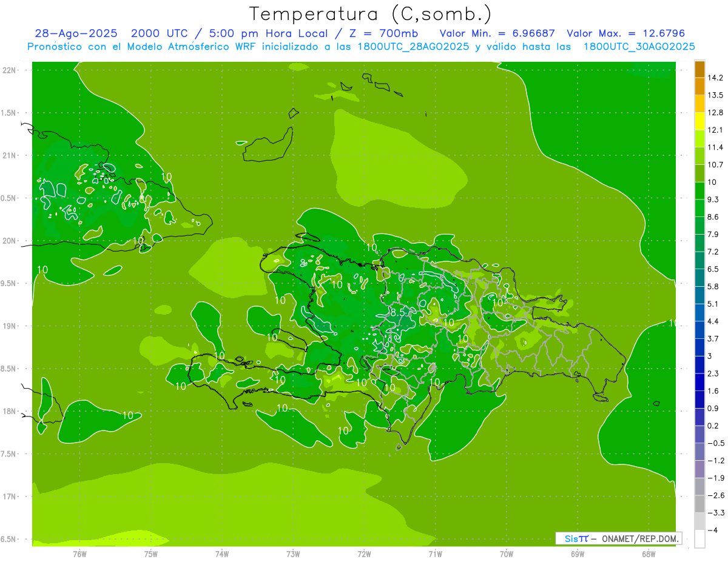This screenshot has width=728, height=562.
Task: Click the '3.7' legend value
Action: pos(713,339)
